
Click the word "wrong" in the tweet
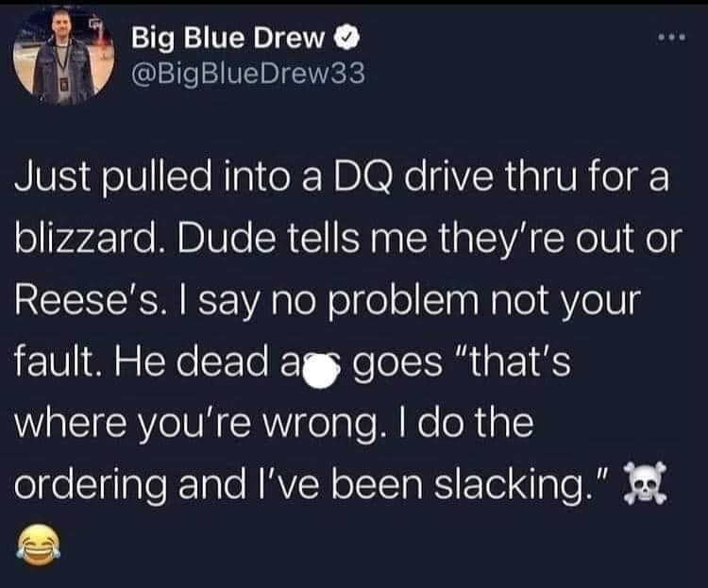318,424
